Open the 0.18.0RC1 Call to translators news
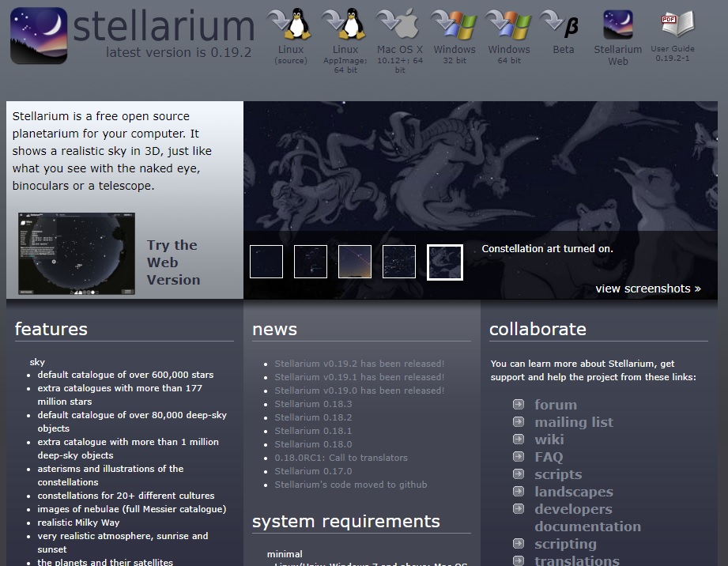The width and height of the screenshot is (728, 566). pos(341,458)
